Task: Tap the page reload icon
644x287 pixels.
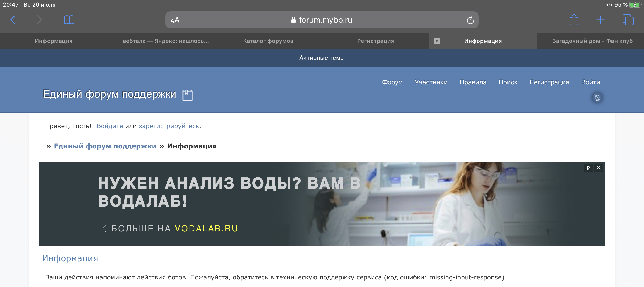Action: point(470,20)
